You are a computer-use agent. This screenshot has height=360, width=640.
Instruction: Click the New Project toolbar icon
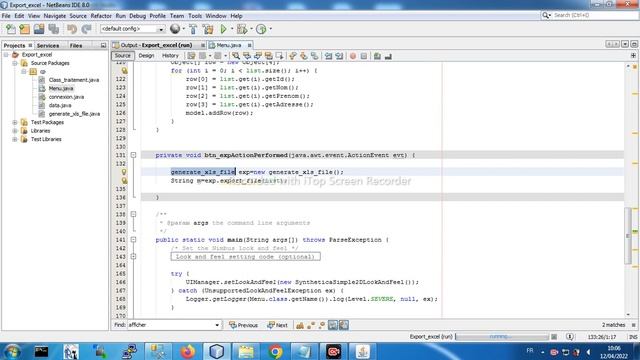[x=24, y=29]
